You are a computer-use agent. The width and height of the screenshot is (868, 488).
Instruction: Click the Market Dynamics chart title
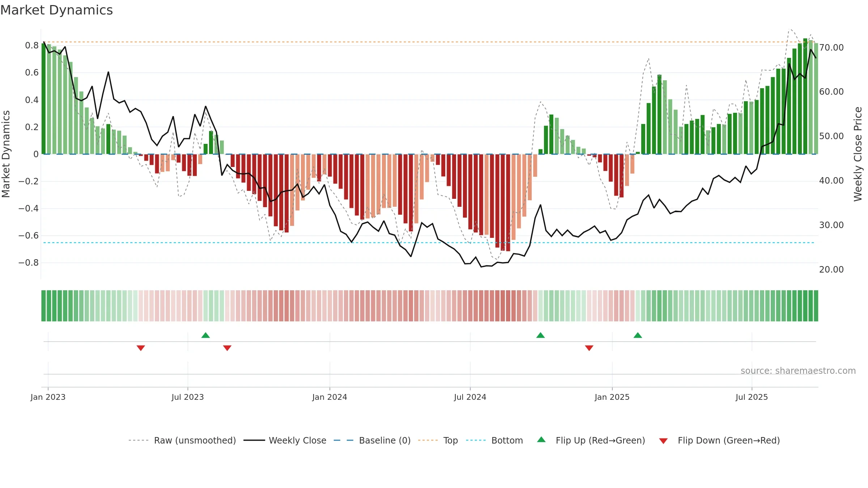[56, 10]
